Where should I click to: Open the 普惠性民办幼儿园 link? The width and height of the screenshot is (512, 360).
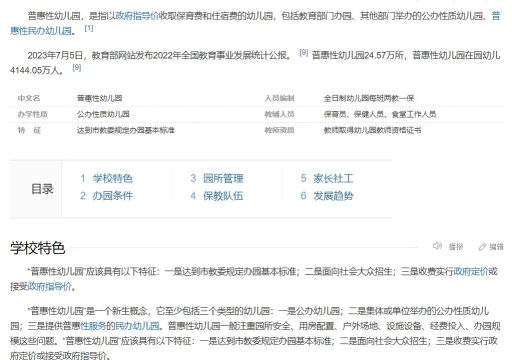point(41,31)
